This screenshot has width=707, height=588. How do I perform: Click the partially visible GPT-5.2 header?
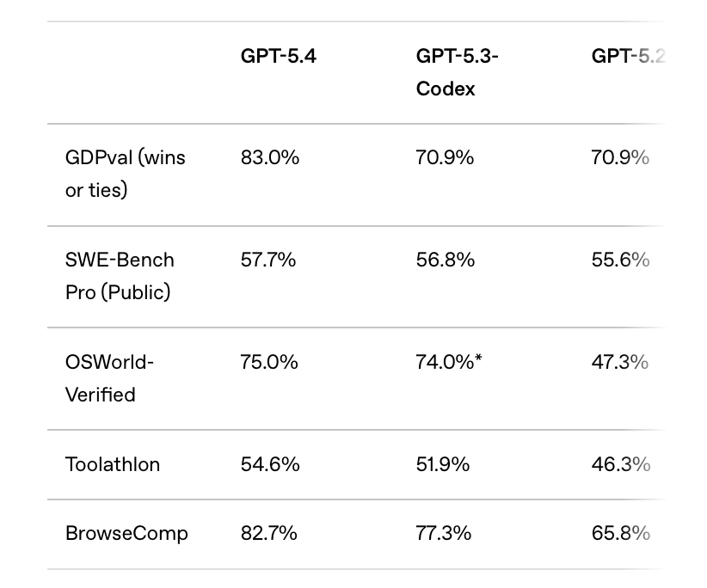click(628, 58)
